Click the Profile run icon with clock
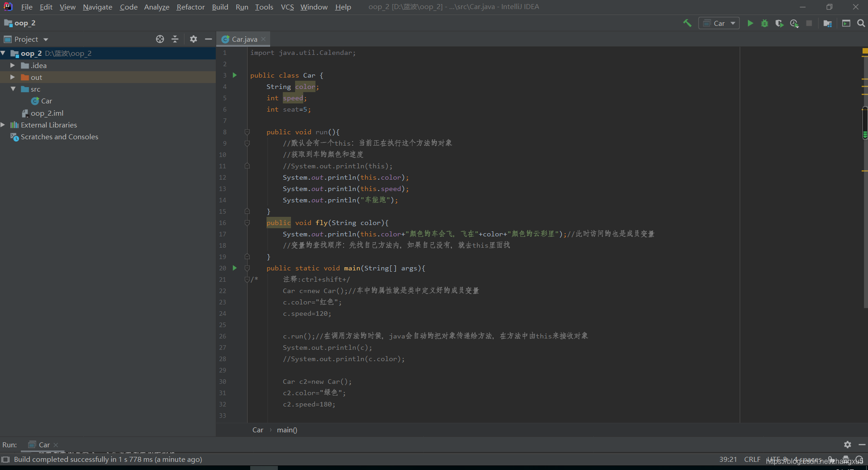Viewport: 868px width, 470px height. pyautogui.click(x=794, y=23)
